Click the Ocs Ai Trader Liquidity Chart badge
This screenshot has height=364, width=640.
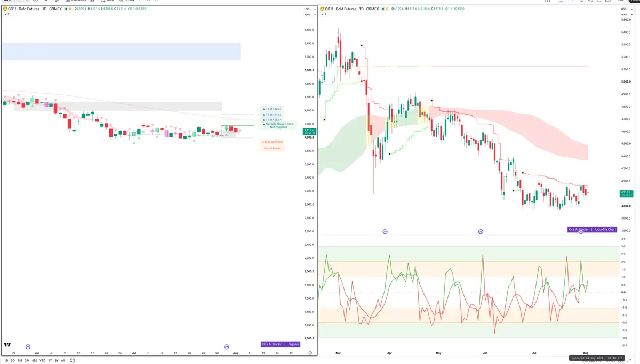[593, 229]
